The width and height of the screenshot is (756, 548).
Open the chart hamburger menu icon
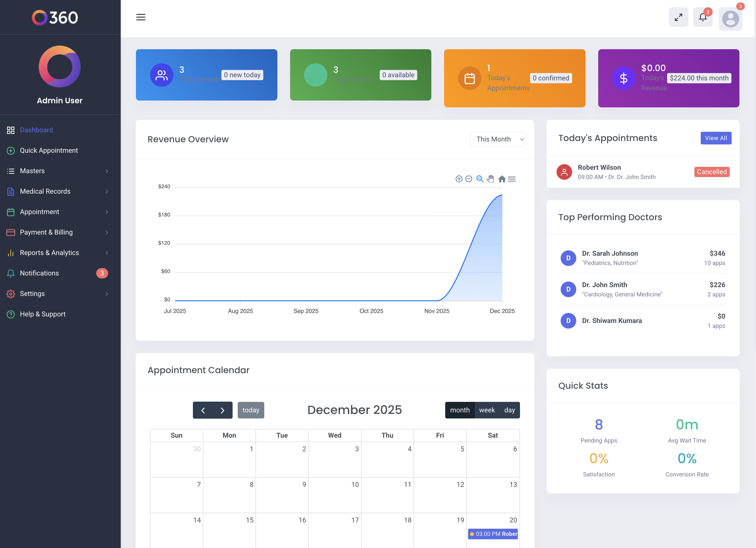512,179
